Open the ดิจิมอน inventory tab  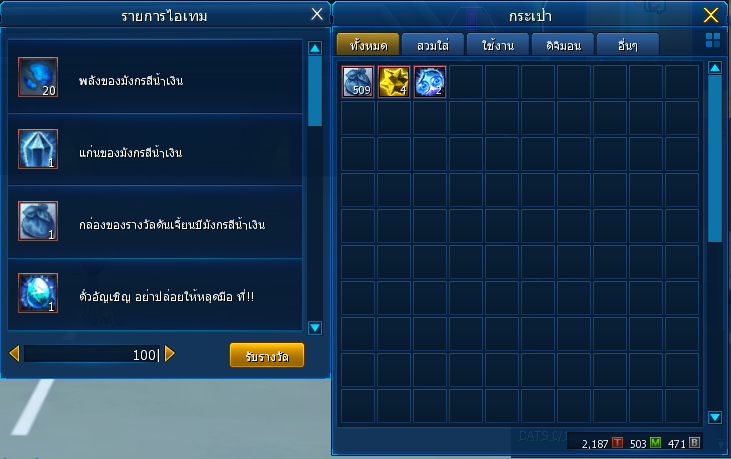coord(563,44)
